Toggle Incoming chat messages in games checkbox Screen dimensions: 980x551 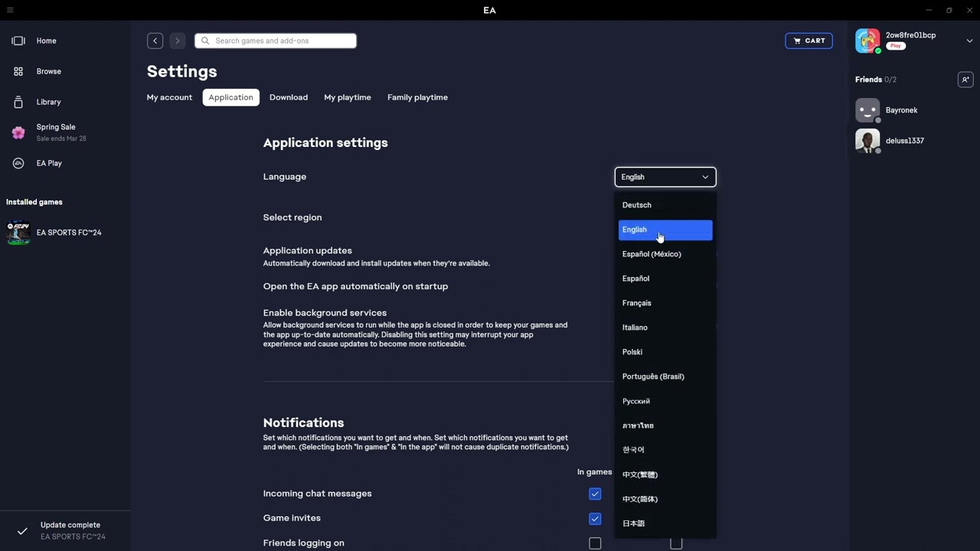[x=595, y=494]
